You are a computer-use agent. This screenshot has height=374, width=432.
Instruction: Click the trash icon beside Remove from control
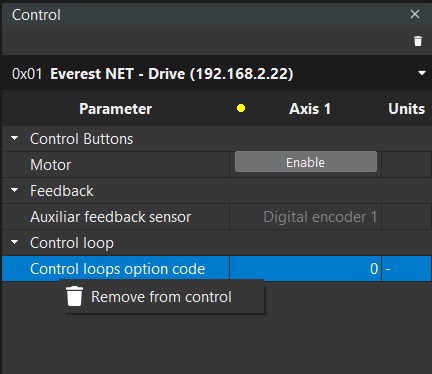[74, 296]
